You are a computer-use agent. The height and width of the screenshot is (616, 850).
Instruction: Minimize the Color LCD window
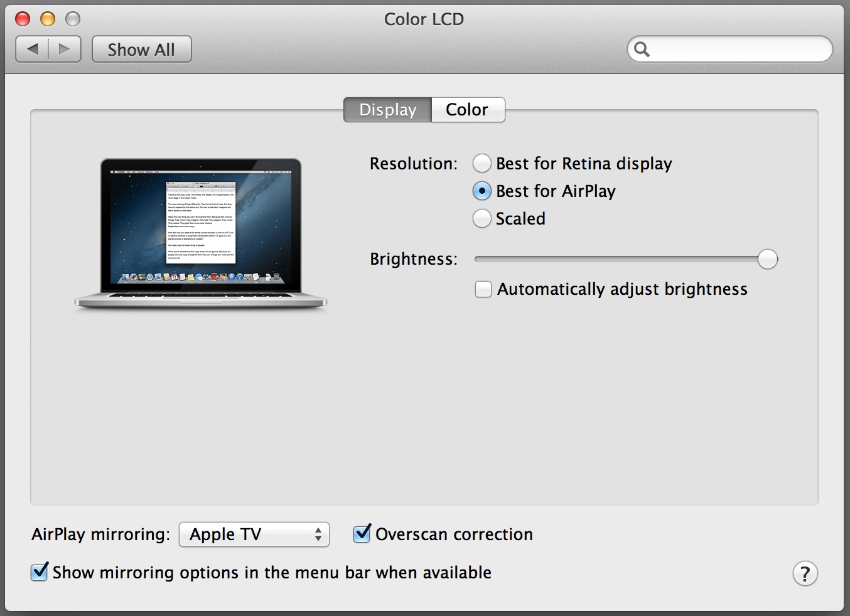[48, 19]
